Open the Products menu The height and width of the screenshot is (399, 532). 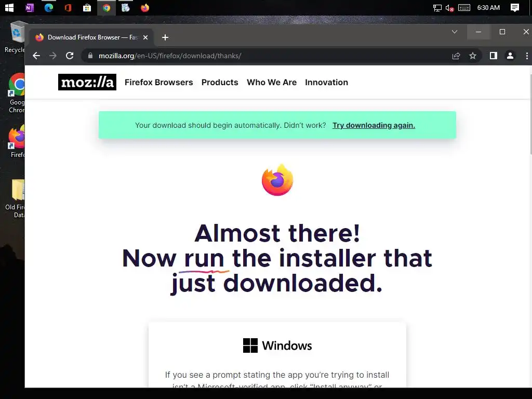(x=220, y=83)
